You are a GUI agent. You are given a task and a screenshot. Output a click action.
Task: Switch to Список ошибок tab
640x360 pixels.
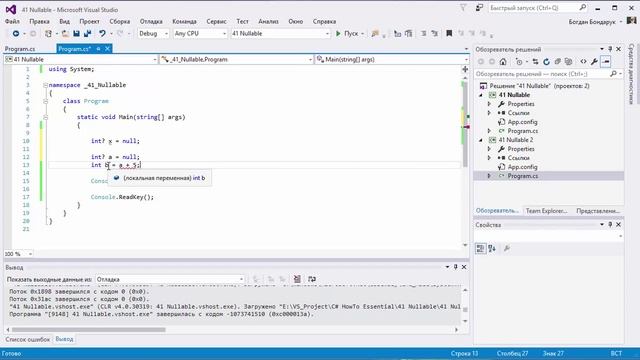[x=27, y=340]
